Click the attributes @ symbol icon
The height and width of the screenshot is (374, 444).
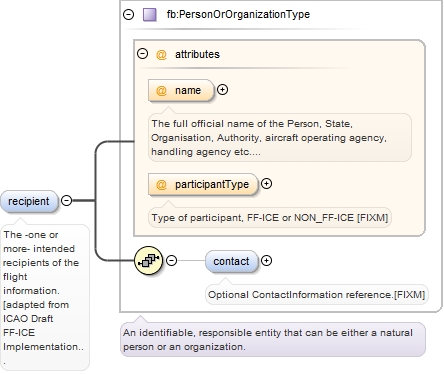(x=161, y=54)
